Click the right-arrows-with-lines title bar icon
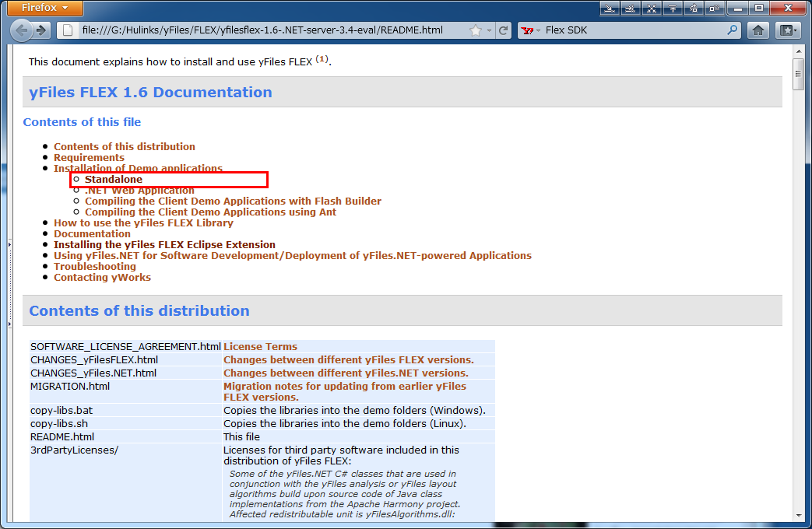 pos(631,9)
